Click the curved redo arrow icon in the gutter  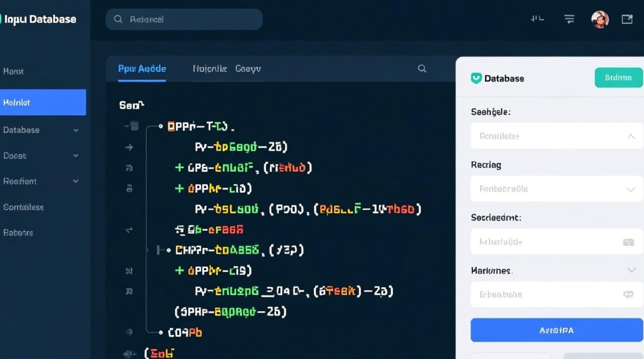click(128, 168)
